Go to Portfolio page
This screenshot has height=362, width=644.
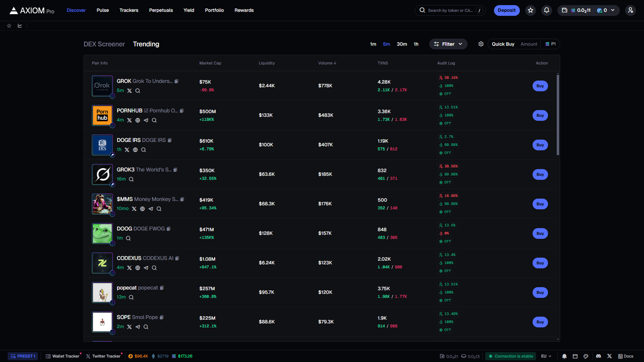(x=214, y=10)
